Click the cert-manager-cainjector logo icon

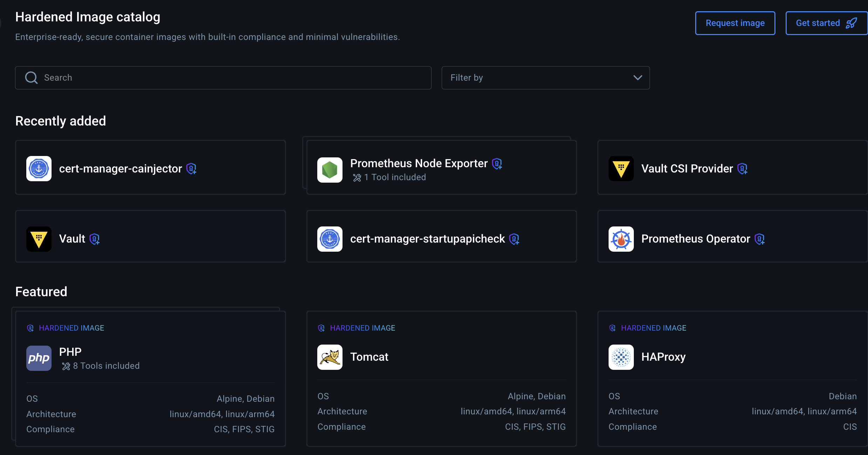coord(39,169)
